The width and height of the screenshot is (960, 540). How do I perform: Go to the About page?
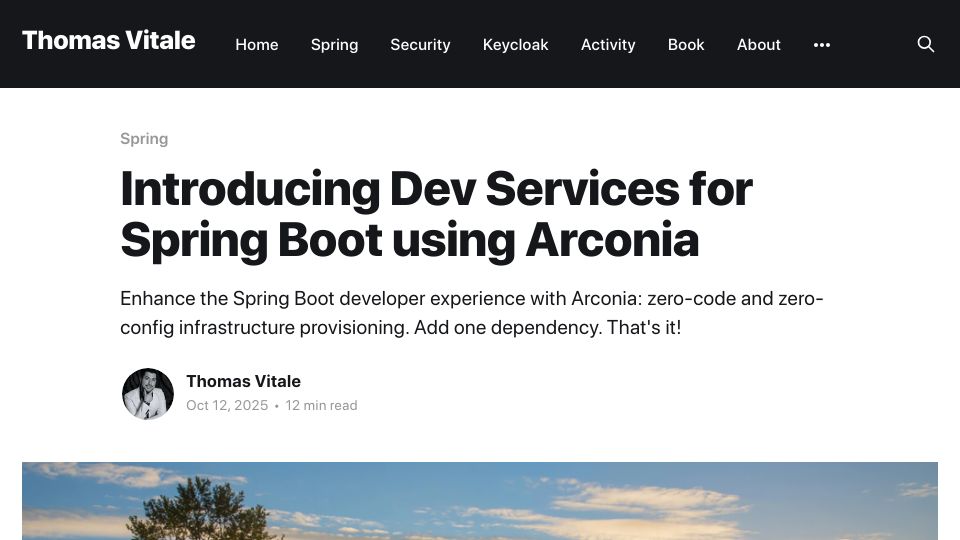[759, 45]
